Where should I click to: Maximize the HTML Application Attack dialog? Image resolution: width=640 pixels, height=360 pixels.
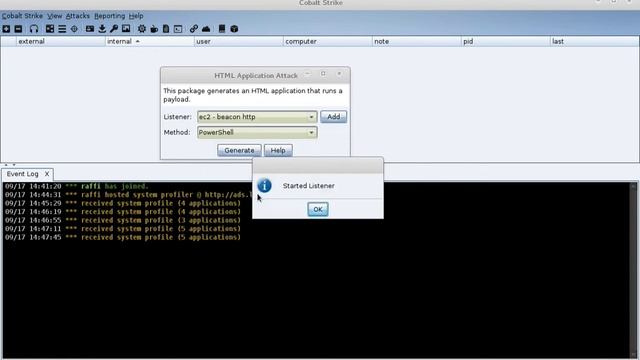[323, 74]
